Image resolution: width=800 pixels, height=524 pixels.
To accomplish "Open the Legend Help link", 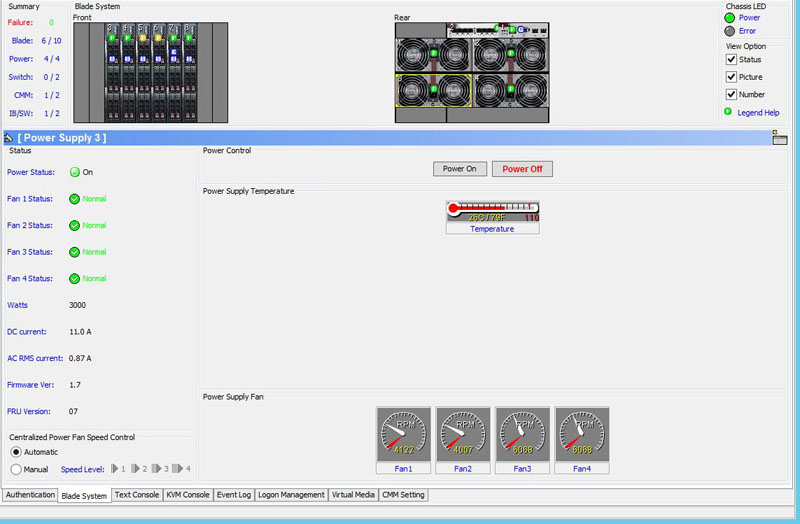I will pos(758,113).
